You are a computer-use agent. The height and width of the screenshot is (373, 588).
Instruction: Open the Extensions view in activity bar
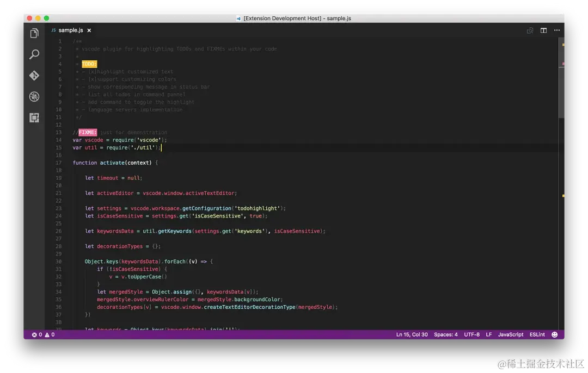click(34, 117)
